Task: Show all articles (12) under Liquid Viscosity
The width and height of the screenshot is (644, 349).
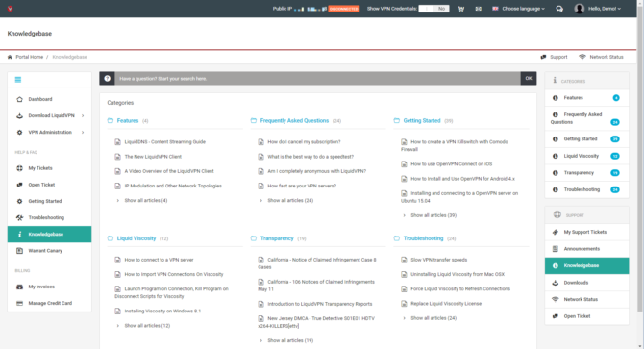Action: [x=147, y=326]
